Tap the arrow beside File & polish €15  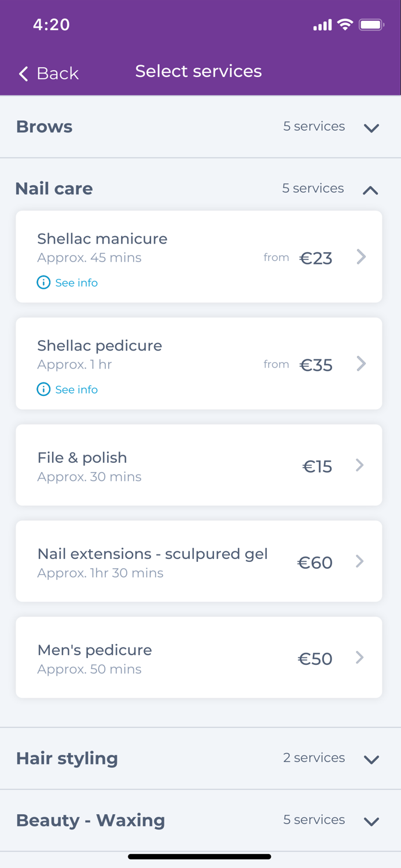pos(360,465)
